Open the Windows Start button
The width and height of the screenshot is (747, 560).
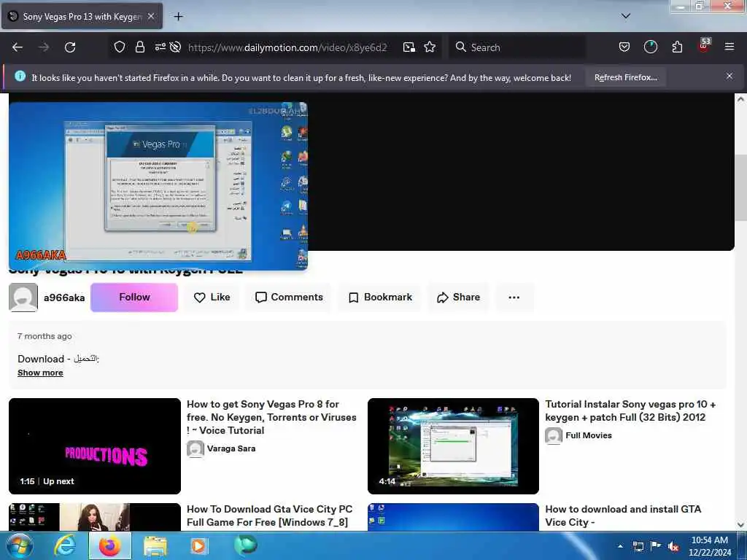click(18, 545)
